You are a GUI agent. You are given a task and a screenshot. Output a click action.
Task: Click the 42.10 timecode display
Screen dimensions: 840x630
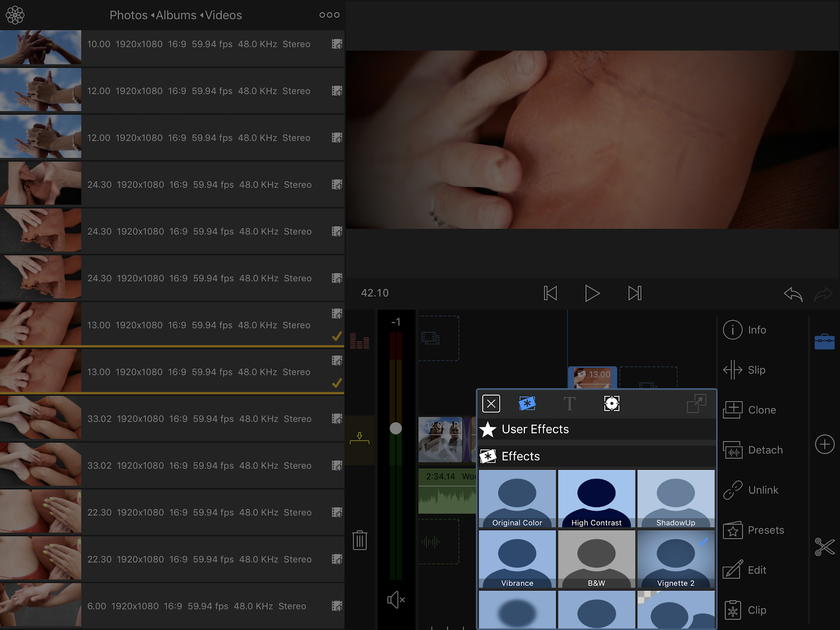point(375,293)
